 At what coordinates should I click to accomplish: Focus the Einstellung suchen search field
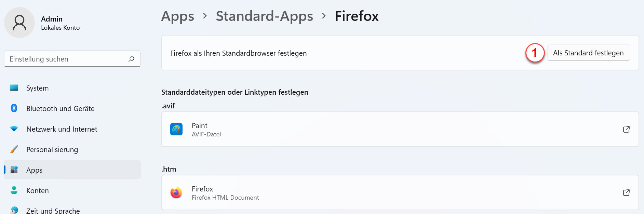pyautogui.click(x=72, y=59)
